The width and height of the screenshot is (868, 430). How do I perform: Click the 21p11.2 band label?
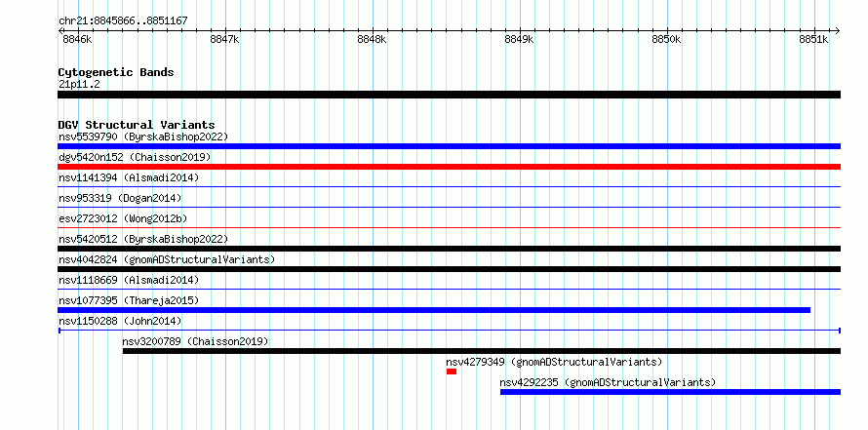point(79,84)
